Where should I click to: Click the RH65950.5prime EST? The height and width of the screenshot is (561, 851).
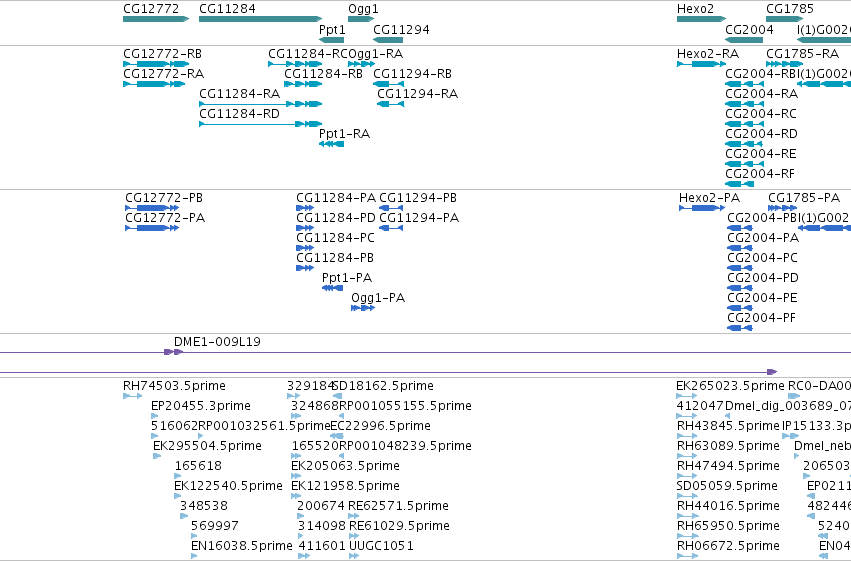(687, 536)
